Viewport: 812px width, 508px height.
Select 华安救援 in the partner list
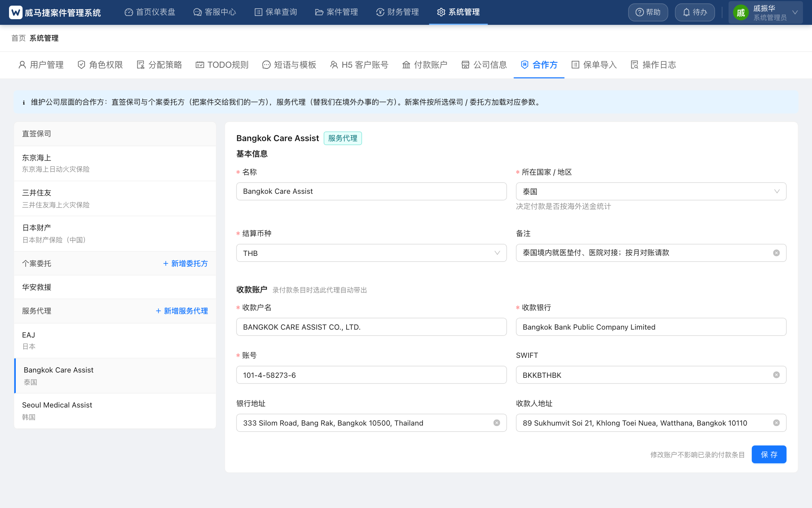(115, 287)
